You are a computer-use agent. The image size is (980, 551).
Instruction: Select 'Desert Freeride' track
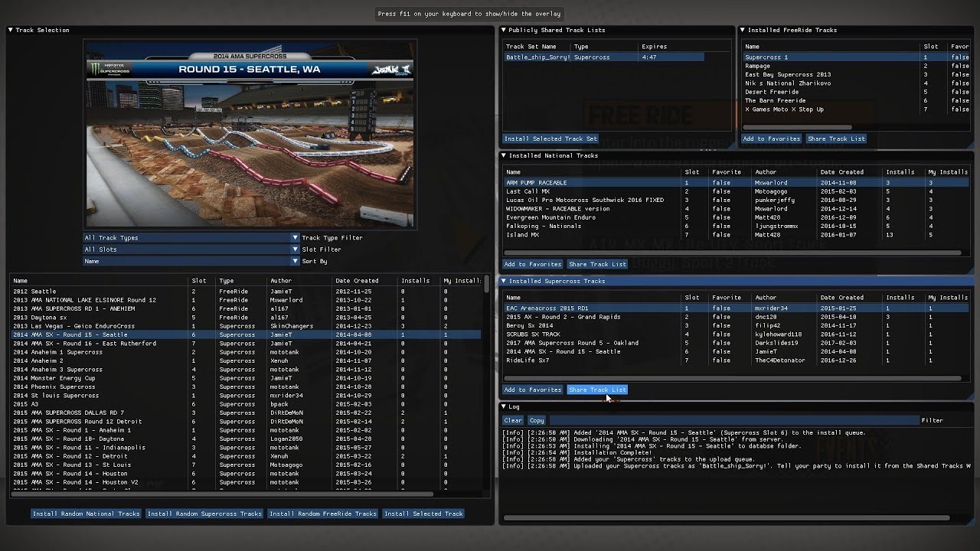(x=856, y=92)
